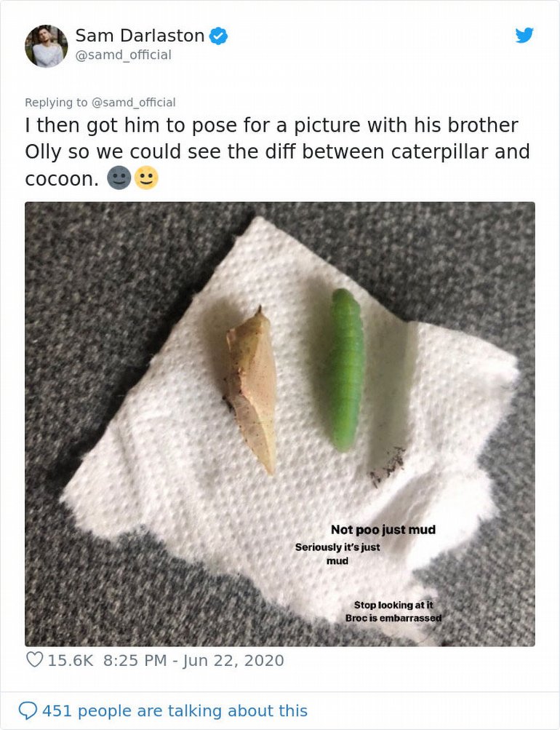Open the Sam Darlaston display name

coord(140,35)
